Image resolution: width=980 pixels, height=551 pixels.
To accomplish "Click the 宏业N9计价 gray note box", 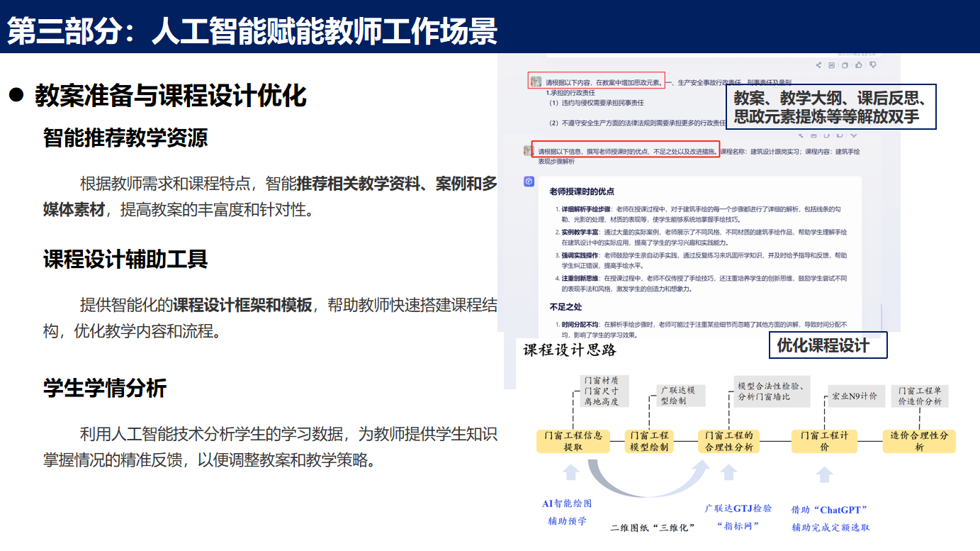I will click(854, 396).
